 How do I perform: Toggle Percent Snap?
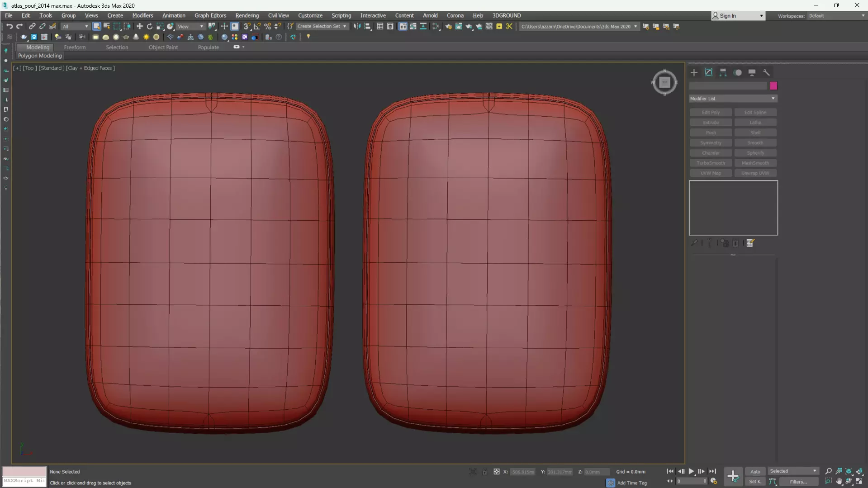pos(268,26)
